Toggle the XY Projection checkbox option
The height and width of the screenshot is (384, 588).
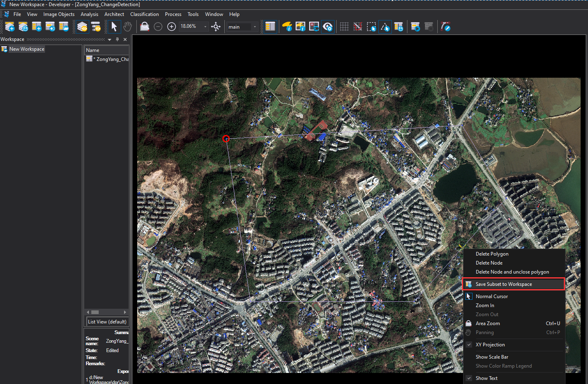(x=490, y=345)
